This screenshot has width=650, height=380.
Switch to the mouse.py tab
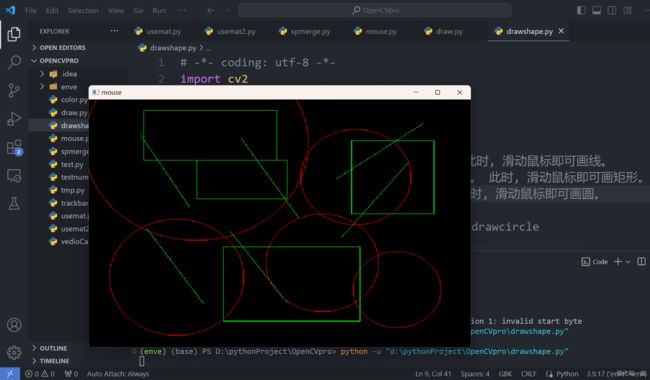[x=376, y=31]
